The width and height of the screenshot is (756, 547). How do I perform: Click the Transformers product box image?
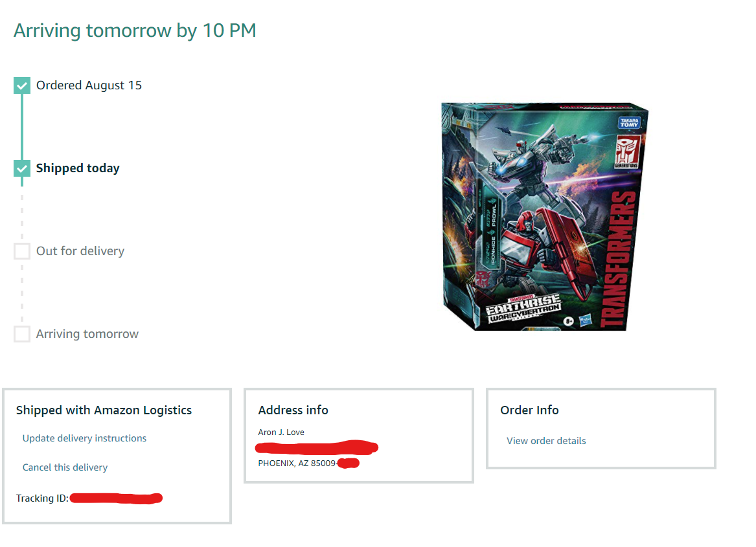pos(545,216)
